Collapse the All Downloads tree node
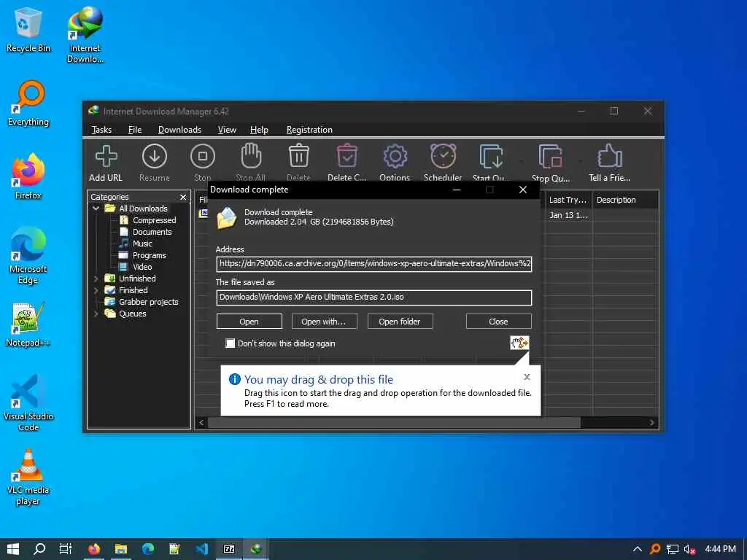Image resolution: width=747 pixels, height=560 pixels. [96, 209]
